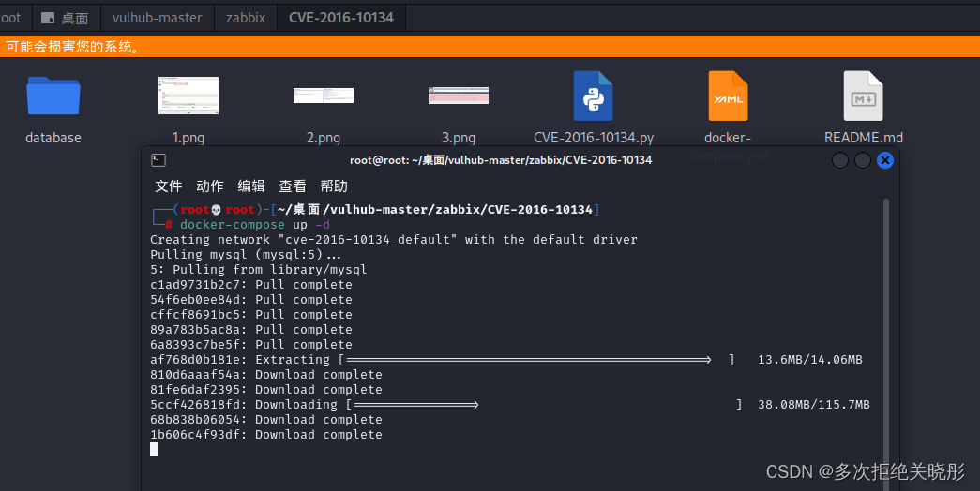The width and height of the screenshot is (980, 491).
Task: Minimize the terminal window
Action: 840,160
